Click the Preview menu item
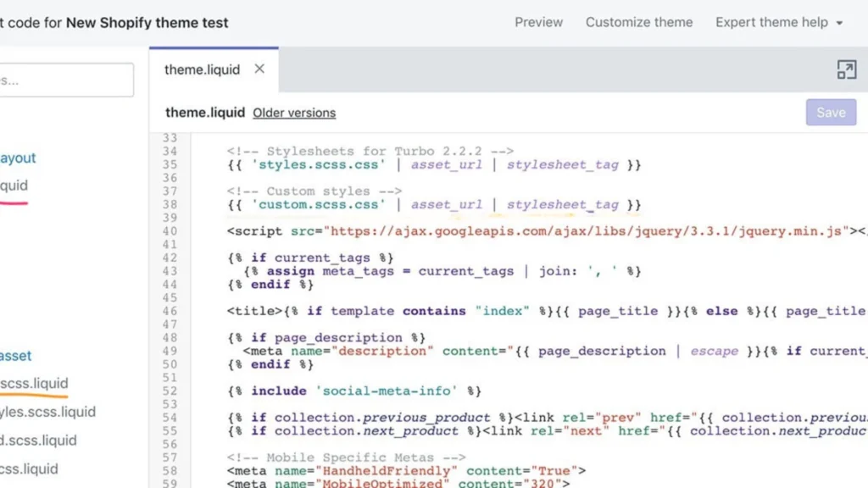 (538, 22)
